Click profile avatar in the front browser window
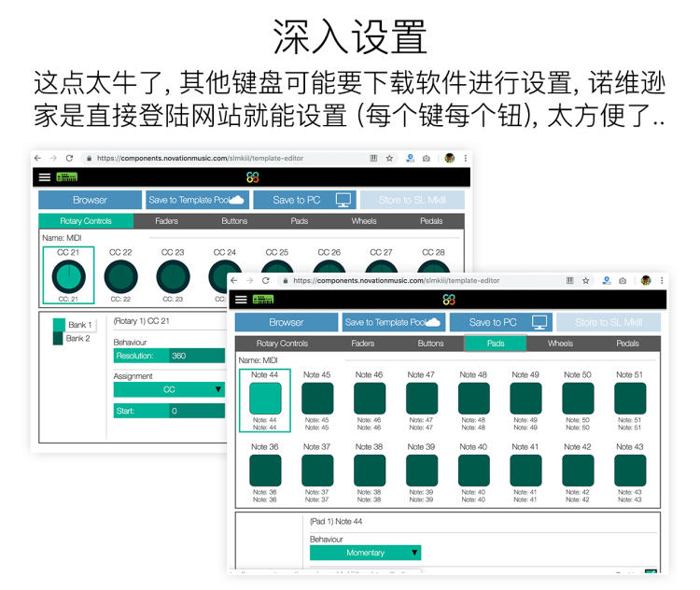Image resolution: width=700 pixels, height=590 pixels. pyautogui.click(x=646, y=280)
